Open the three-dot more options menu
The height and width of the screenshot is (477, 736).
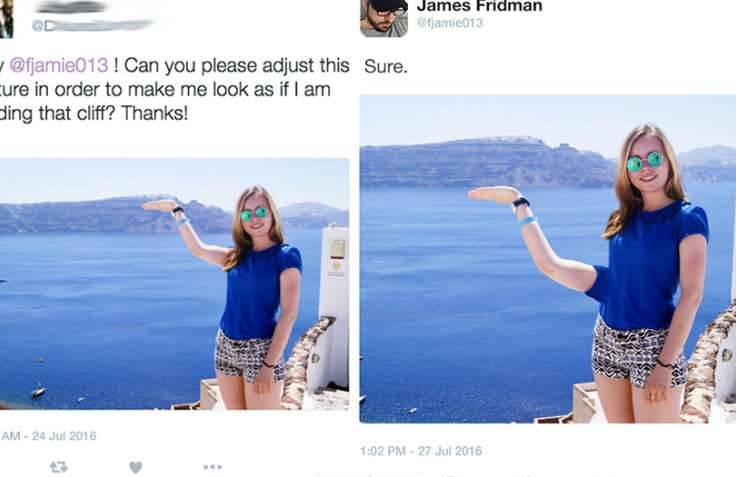tap(213, 467)
